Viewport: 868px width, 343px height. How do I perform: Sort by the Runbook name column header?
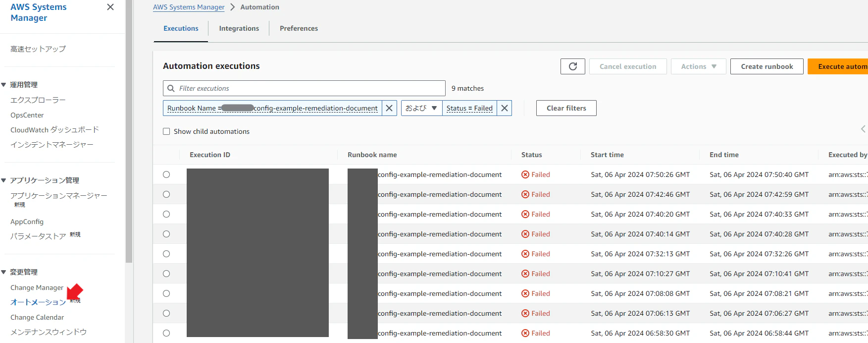pos(372,155)
